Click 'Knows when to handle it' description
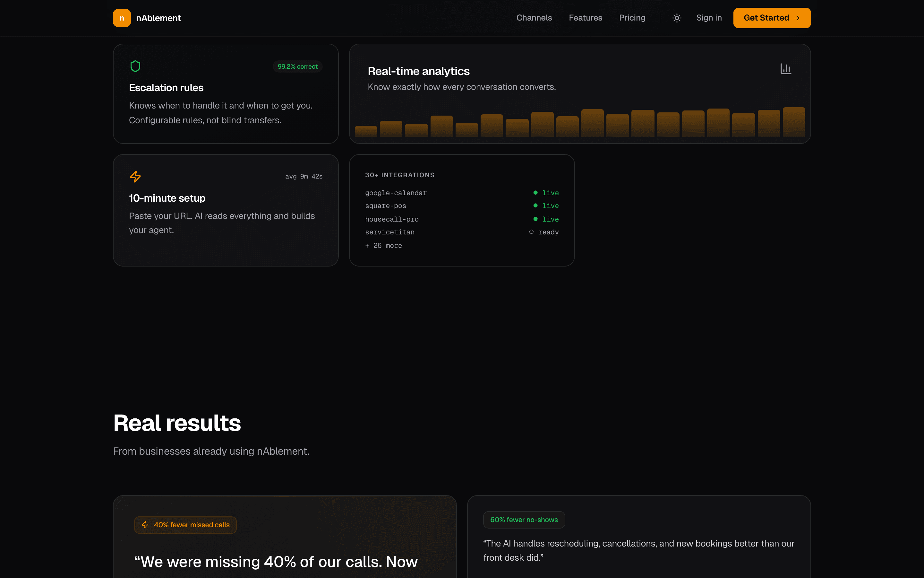 (221, 113)
